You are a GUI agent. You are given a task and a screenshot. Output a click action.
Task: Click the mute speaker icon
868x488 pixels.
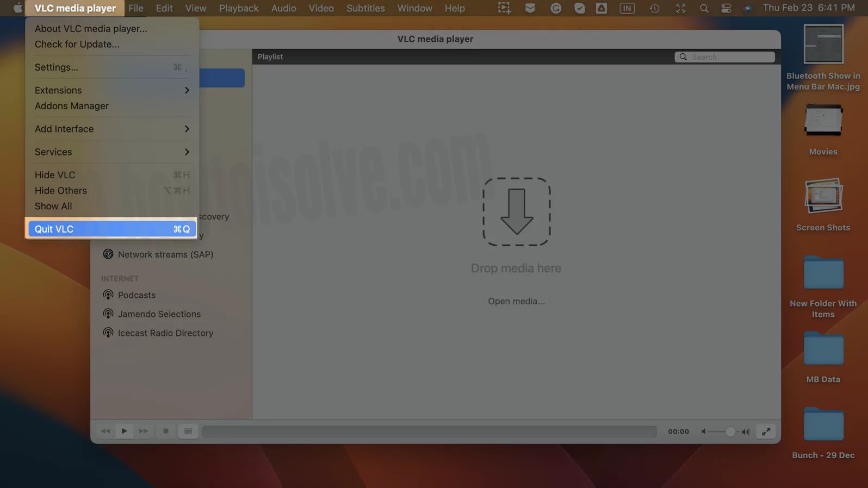coord(704,431)
